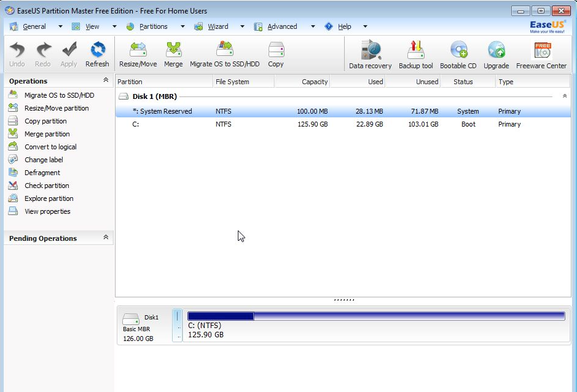Sort by Unused column header
Viewport: 577px width, 392px height.
(x=413, y=82)
